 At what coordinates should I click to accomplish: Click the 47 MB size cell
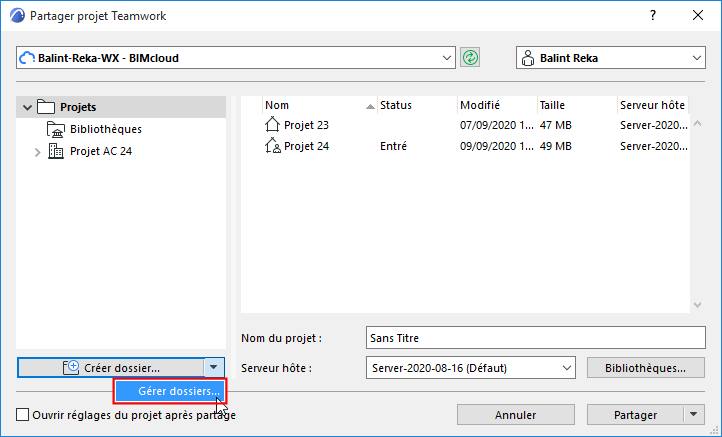pyautogui.click(x=556, y=125)
